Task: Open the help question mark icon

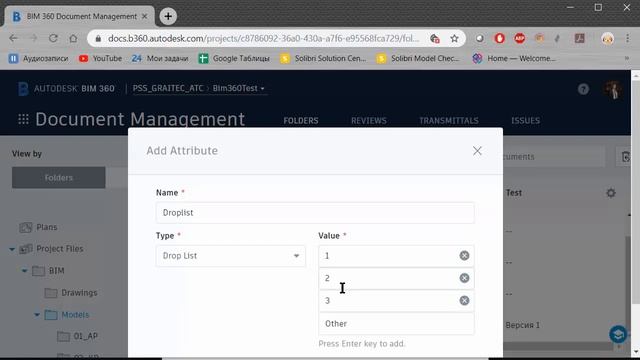Action: click(583, 89)
